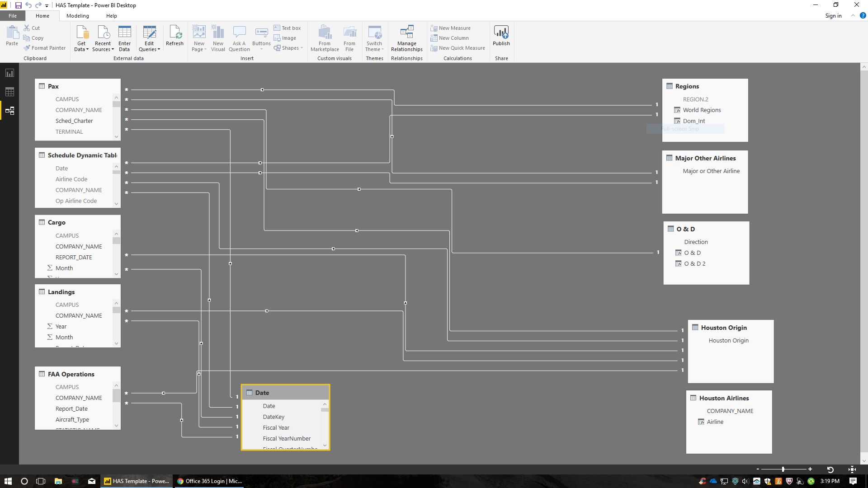Viewport: 868px width, 488px height.
Task: Expand the Shapes dropdown
Action: [288, 48]
